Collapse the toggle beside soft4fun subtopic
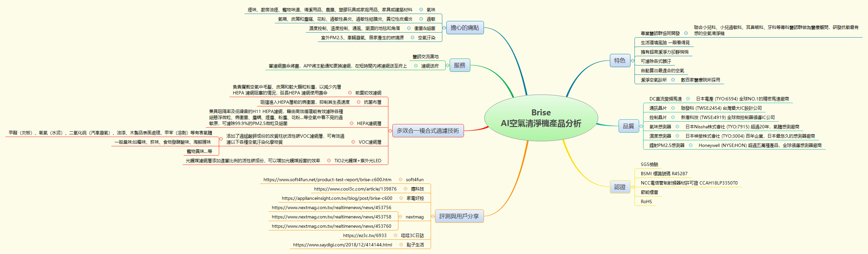Image resolution: width=868 pixels, height=254 pixels. [x=401, y=179]
